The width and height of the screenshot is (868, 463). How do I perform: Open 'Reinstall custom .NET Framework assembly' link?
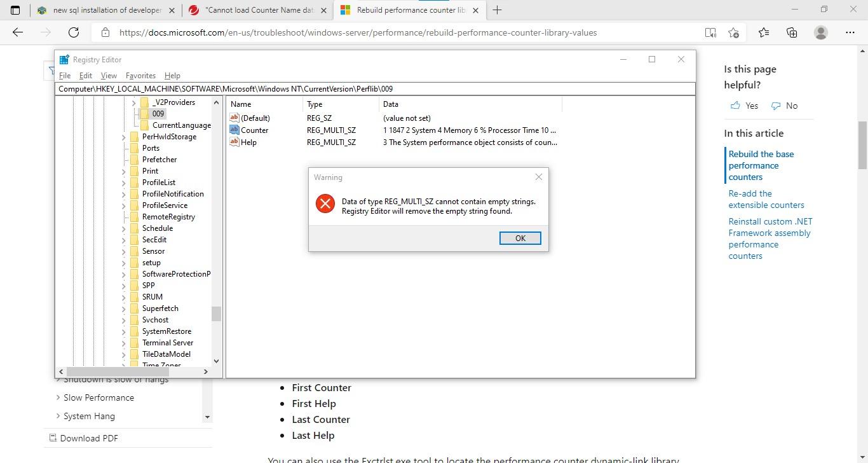pos(770,238)
